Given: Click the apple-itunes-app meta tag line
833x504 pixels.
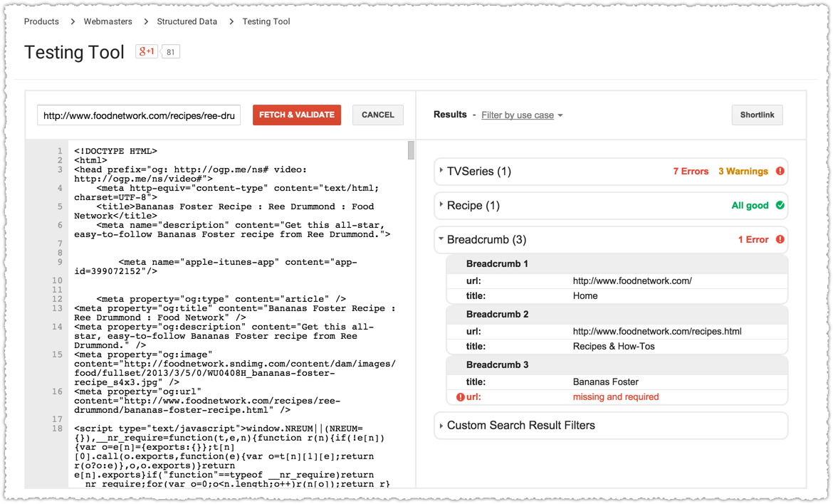Looking at the screenshot, I should click(216, 267).
